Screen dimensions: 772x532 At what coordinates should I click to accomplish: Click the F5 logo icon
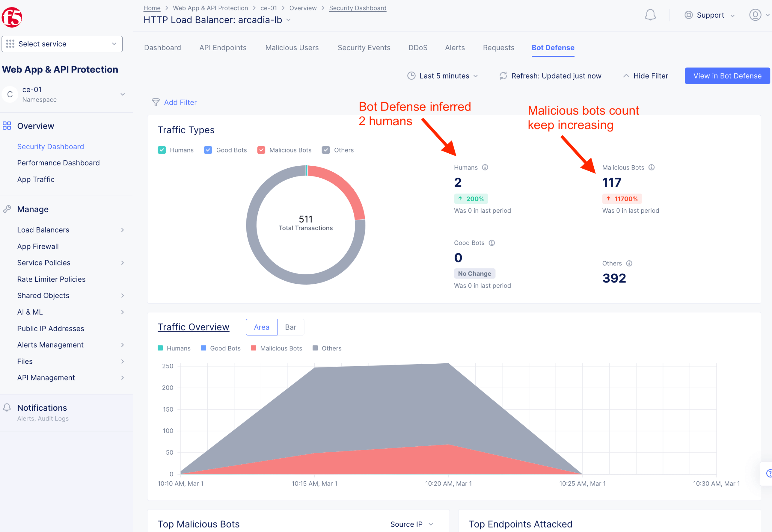click(12, 17)
